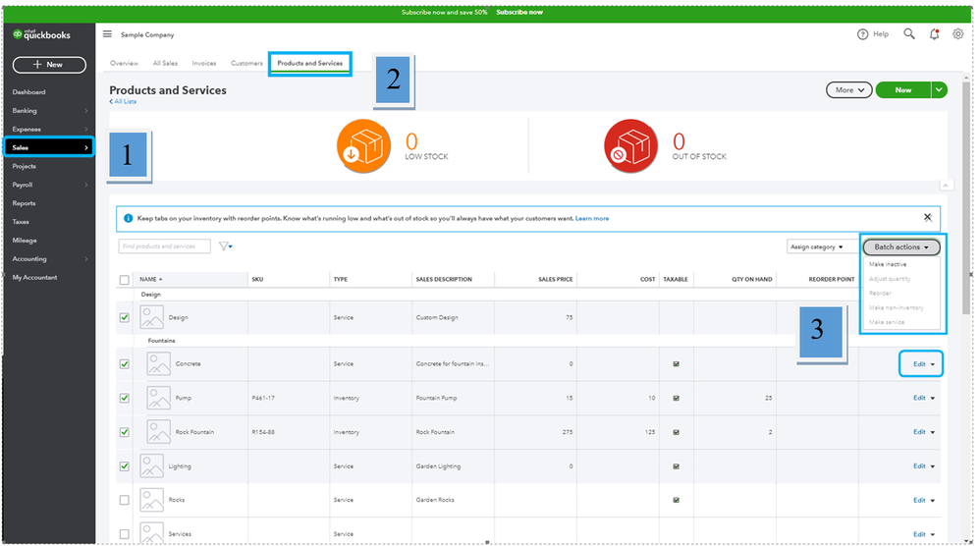Open Sales in the left sidebar
Image resolution: width=980 pixels, height=546 pixels.
47,147
